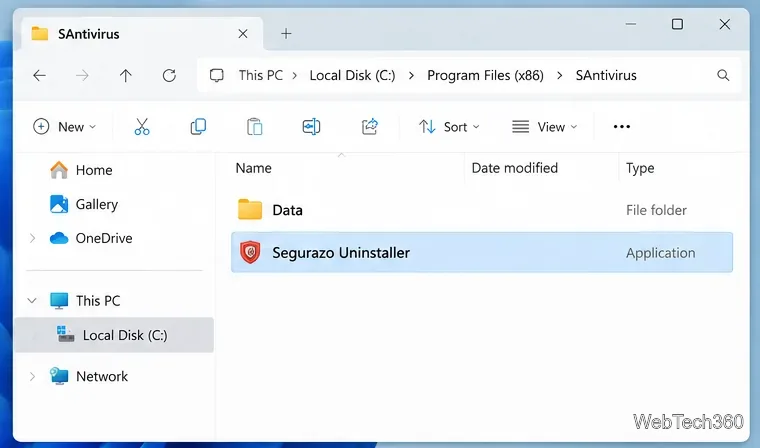The height and width of the screenshot is (448, 760).
Task: Click the Paste clipboard icon
Action: point(254,127)
